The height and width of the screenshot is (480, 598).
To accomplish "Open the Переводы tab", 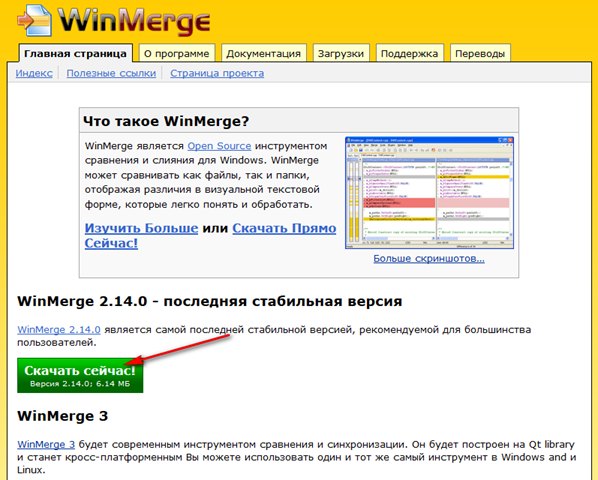I will pos(480,53).
